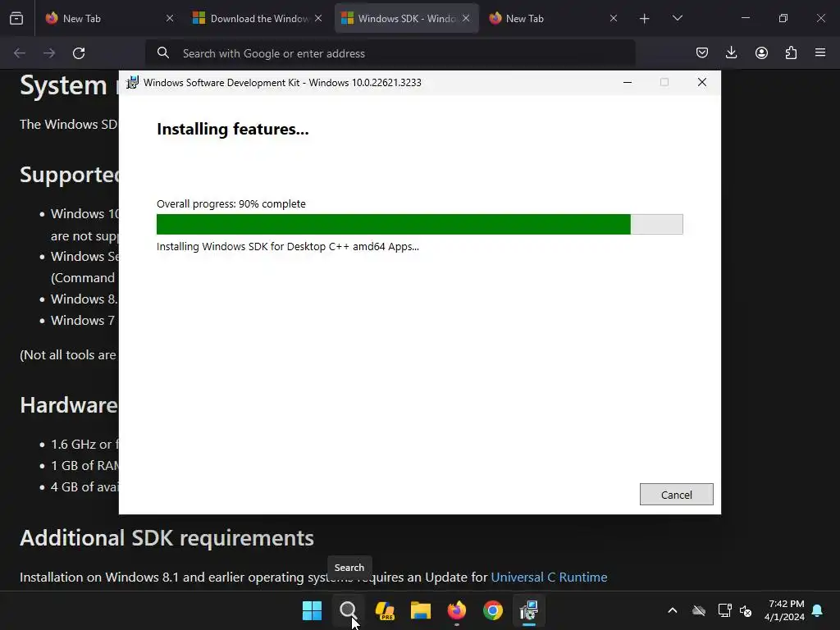Viewport: 840px width, 630px height.
Task: Cancel the Windows SDK installation
Action: click(x=676, y=495)
